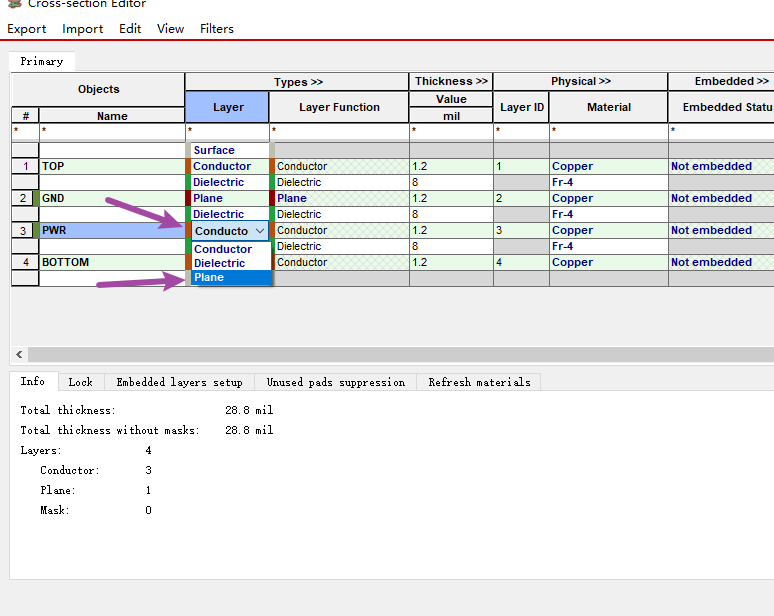This screenshot has height=616, width=774.
Task: Click TOP row Conductor layer type
Action: tap(230, 166)
